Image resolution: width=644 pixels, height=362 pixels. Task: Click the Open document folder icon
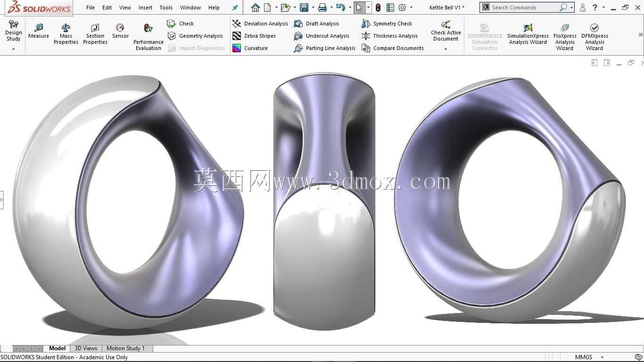(285, 8)
